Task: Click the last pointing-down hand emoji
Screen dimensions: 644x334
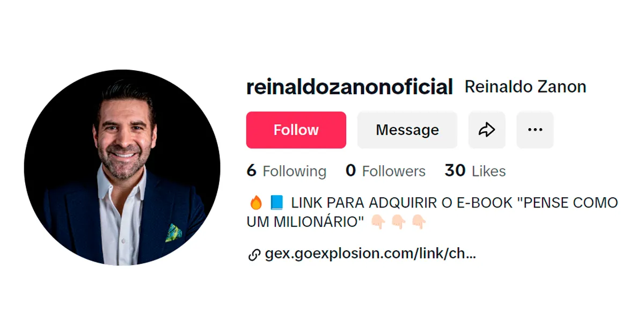Action: tap(419, 221)
